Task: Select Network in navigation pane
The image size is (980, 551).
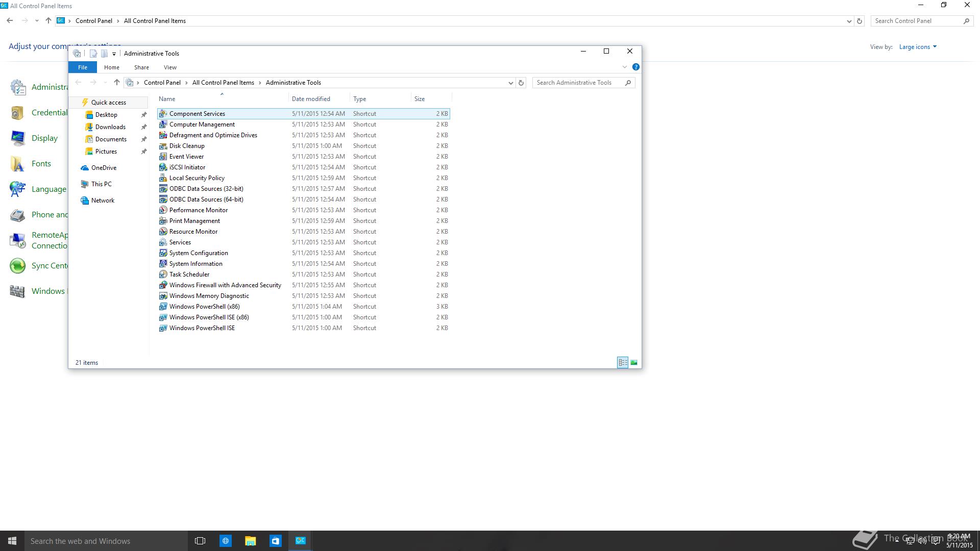Action: pos(103,201)
